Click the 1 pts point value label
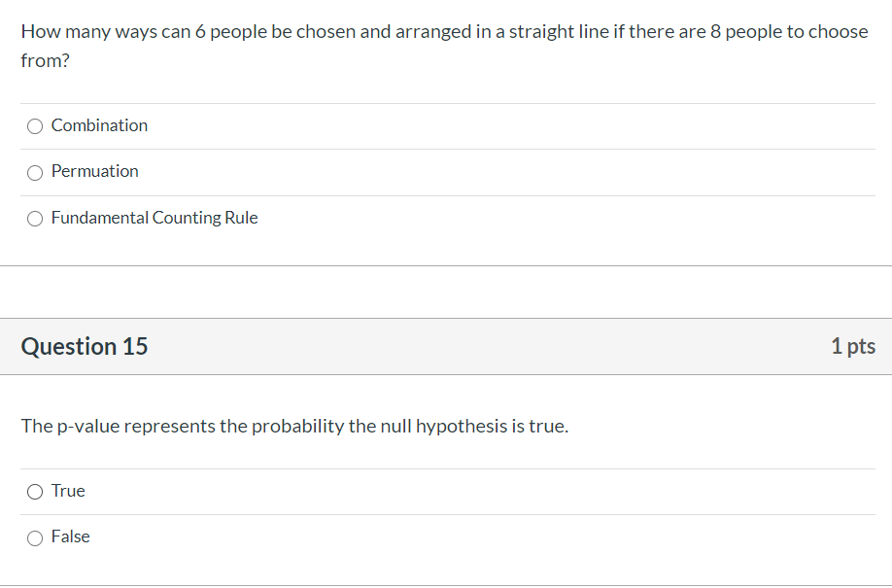The image size is (892, 588). click(853, 346)
